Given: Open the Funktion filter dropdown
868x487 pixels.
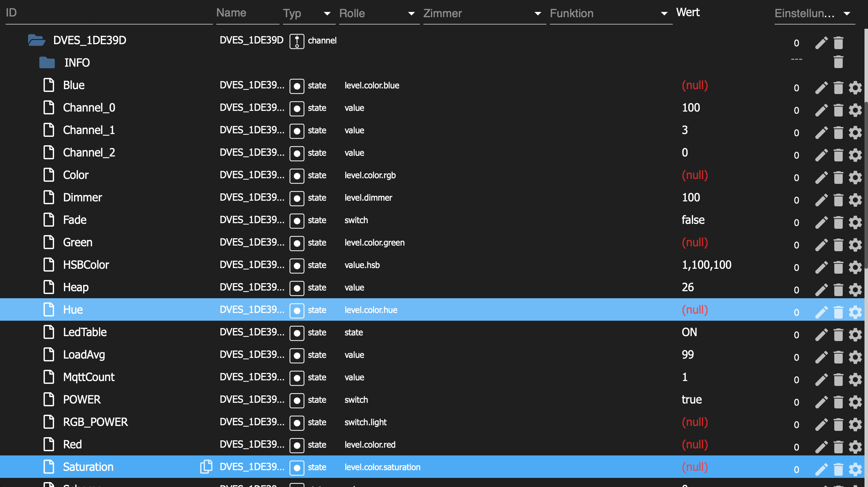Looking at the screenshot, I should [664, 14].
